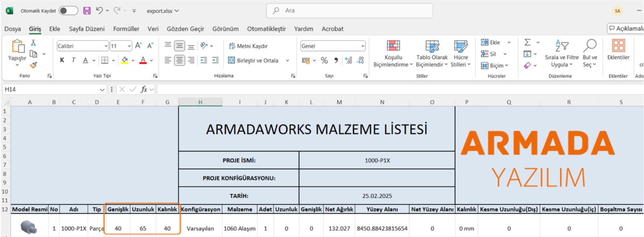Open the Calibri font name dropdown
Viewport: 644px width, 237px height.
click(x=106, y=46)
